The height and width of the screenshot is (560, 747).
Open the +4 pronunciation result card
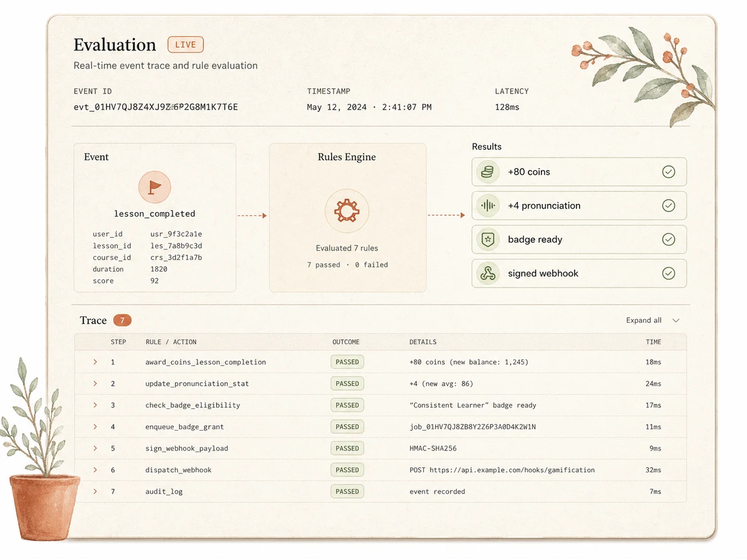pyautogui.click(x=579, y=205)
